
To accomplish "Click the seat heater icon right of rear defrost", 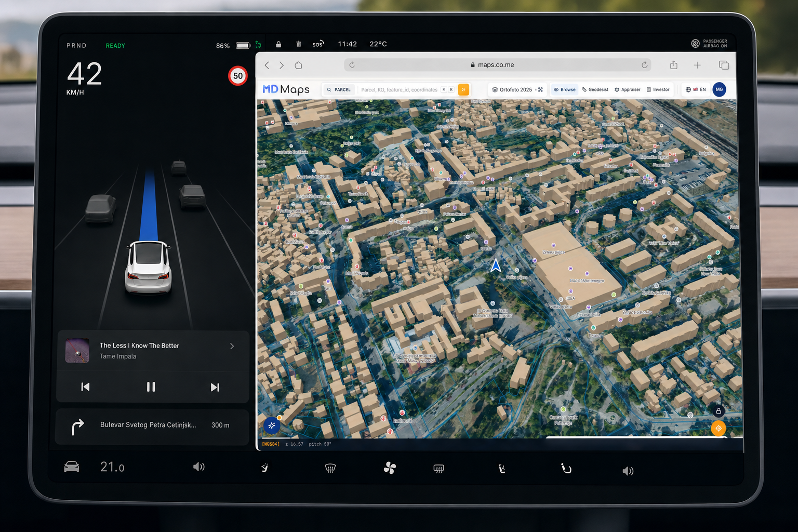I will click(501, 469).
